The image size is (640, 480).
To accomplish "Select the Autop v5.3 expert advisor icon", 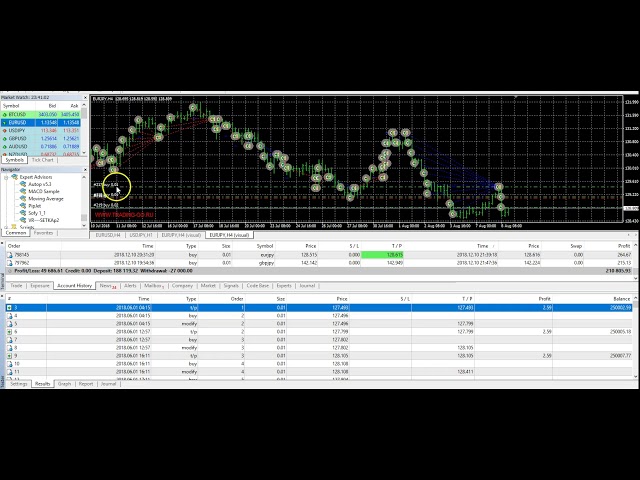I will point(23,185).
